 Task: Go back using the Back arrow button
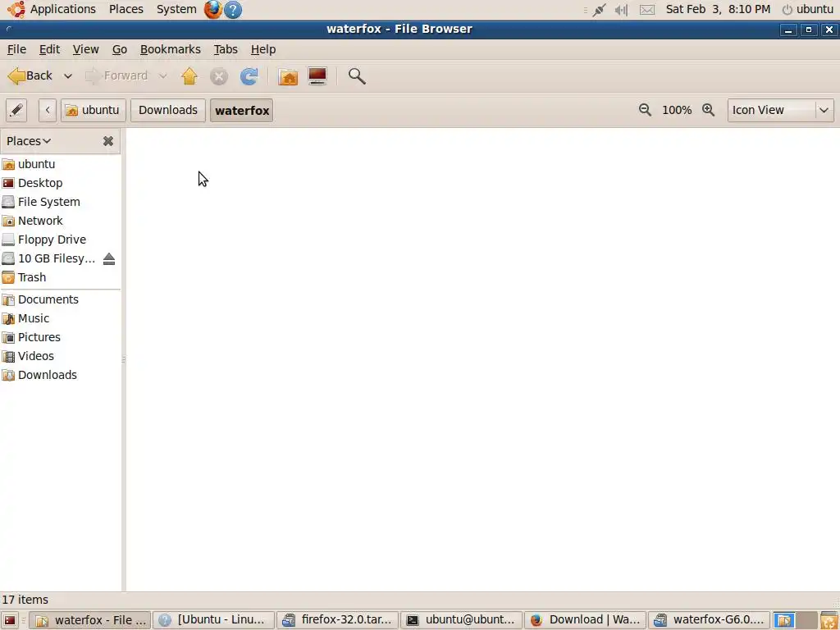pos(30,76)
